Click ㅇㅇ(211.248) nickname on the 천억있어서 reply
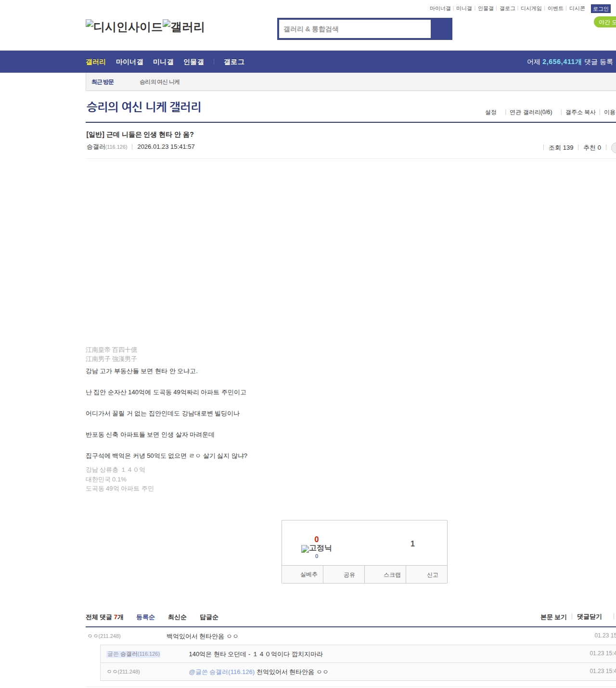616x688 pixels. [x=124, y=672]
